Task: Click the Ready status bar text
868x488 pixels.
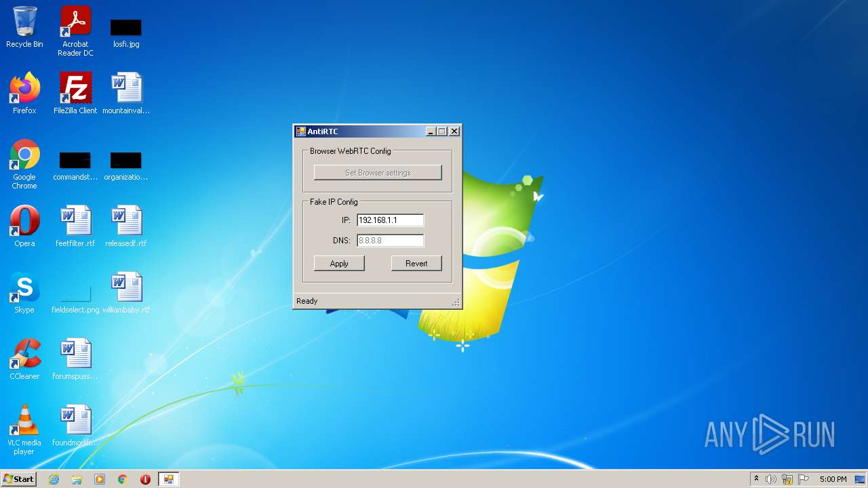Action: click(307, 301)
